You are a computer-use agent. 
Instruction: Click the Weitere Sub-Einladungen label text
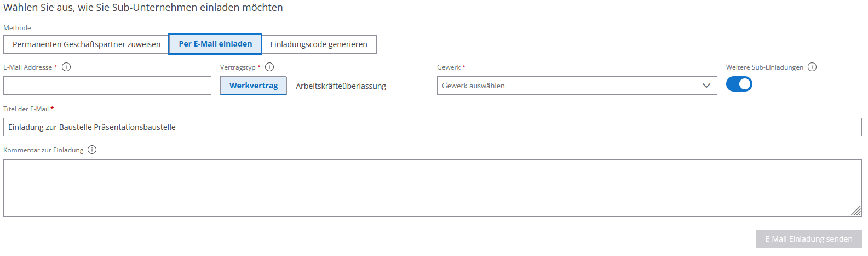pos(764,67)
